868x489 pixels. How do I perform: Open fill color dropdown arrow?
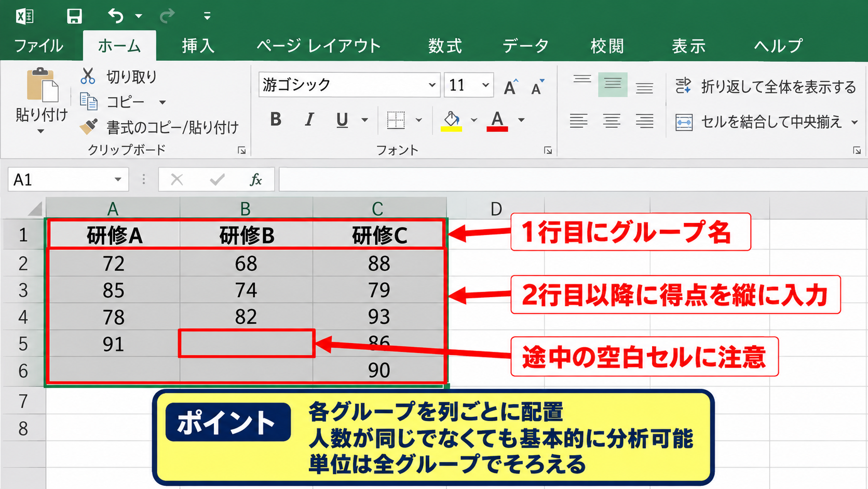tap(474, 120)
